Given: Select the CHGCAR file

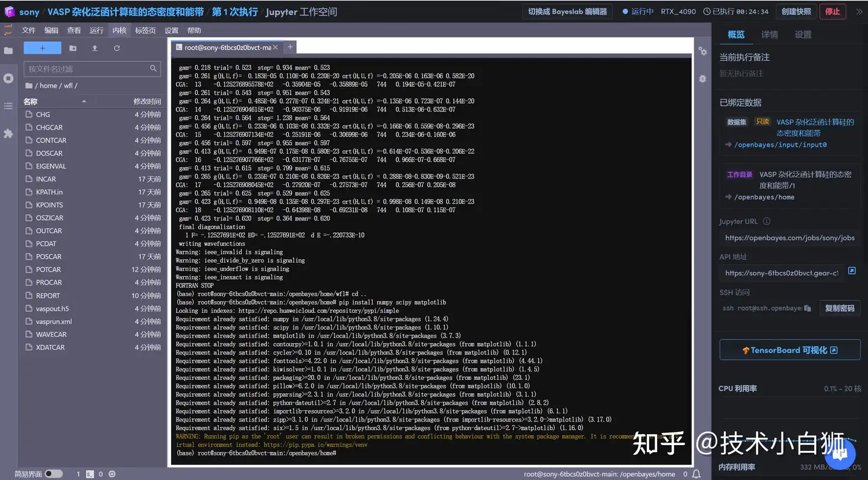Looking at the screenshot, I should [93, 127].
